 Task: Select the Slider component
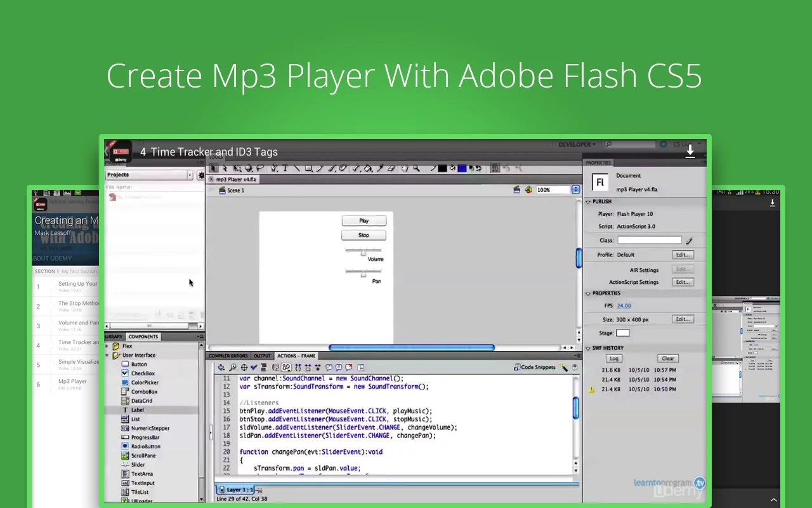[138, 465]
